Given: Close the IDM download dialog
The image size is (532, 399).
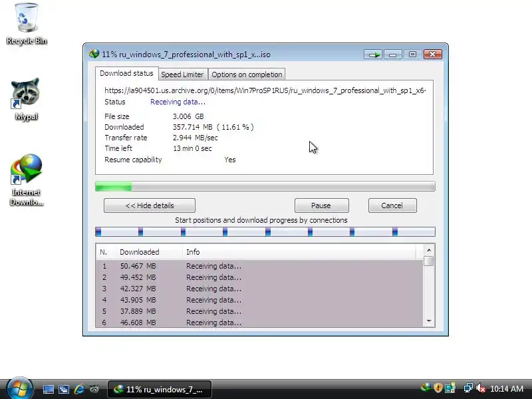Looking at the screenshot, I should 433,55.
